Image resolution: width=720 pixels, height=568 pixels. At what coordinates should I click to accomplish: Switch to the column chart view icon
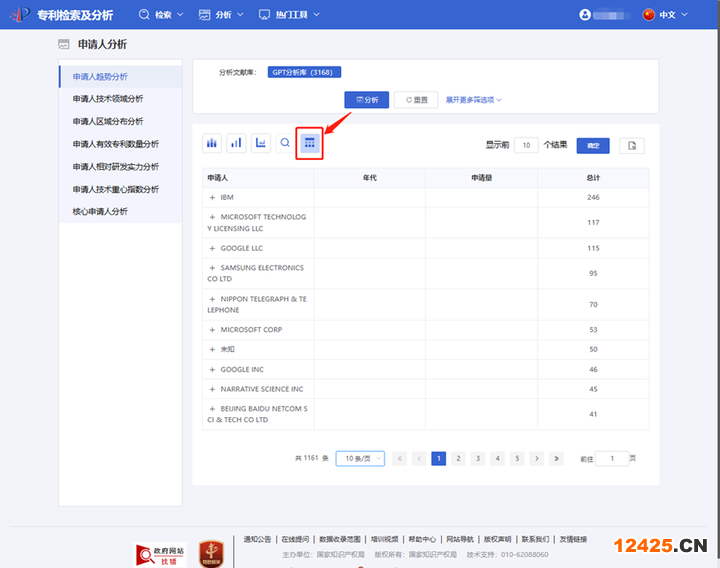pos(237,143)
